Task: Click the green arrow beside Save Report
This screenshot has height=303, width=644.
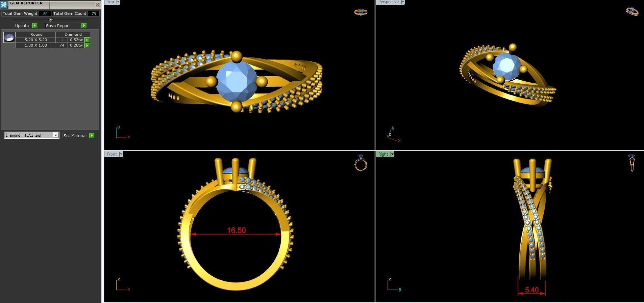Action: click(x=84, y=26)
